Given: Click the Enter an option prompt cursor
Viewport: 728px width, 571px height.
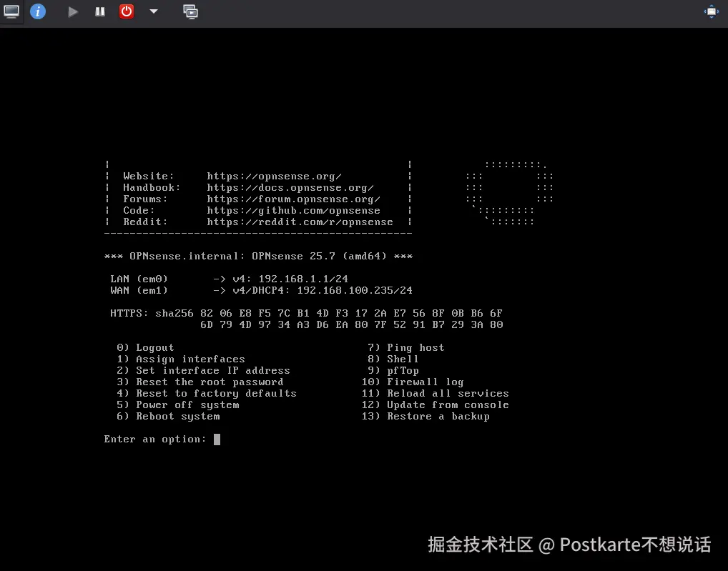Looking at the screenshot, I should pos(217,440).
